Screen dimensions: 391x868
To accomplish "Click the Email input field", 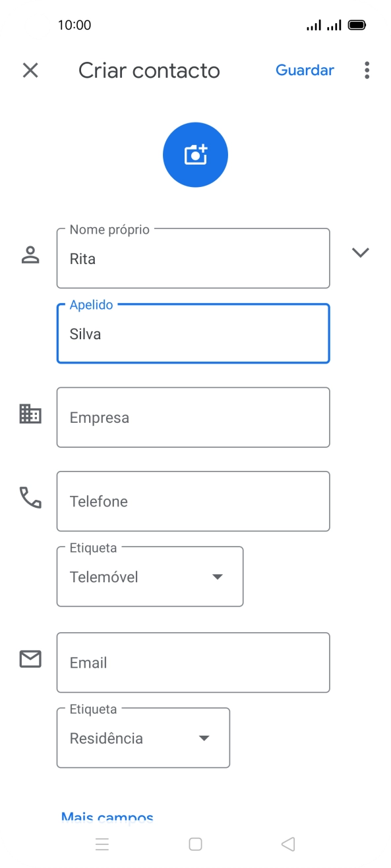I will [x=193, y=663].
